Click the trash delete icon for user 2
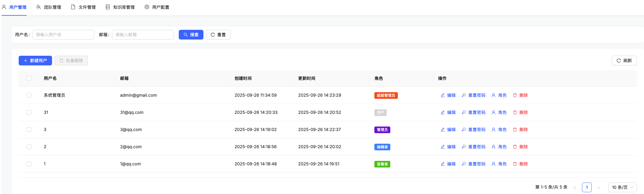The width and height of the screenshot is (644, 194). (x=515, y=147)
